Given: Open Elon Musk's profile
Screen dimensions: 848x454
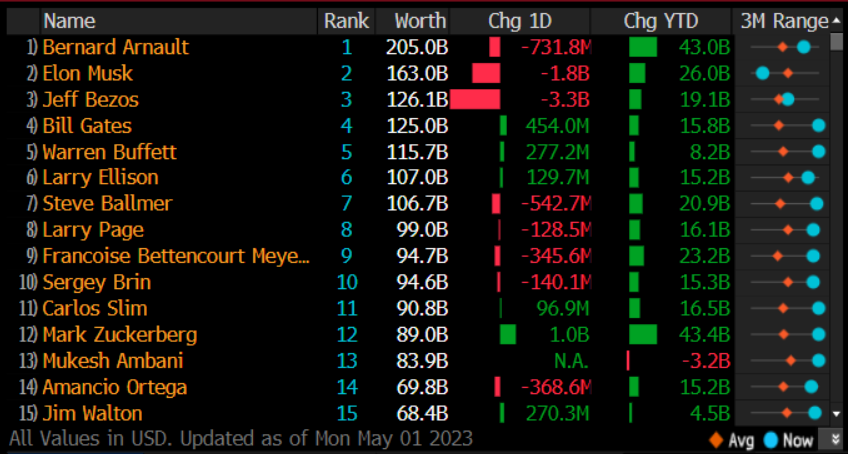Looking at the screenshot, I should (x=88, y=73).
